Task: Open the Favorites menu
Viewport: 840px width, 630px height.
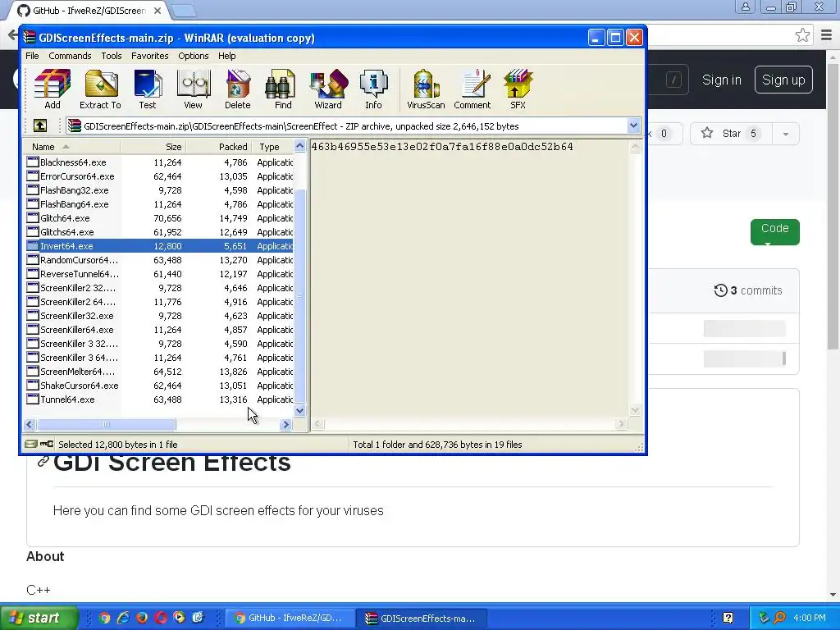Action: (x=150, y=56)
